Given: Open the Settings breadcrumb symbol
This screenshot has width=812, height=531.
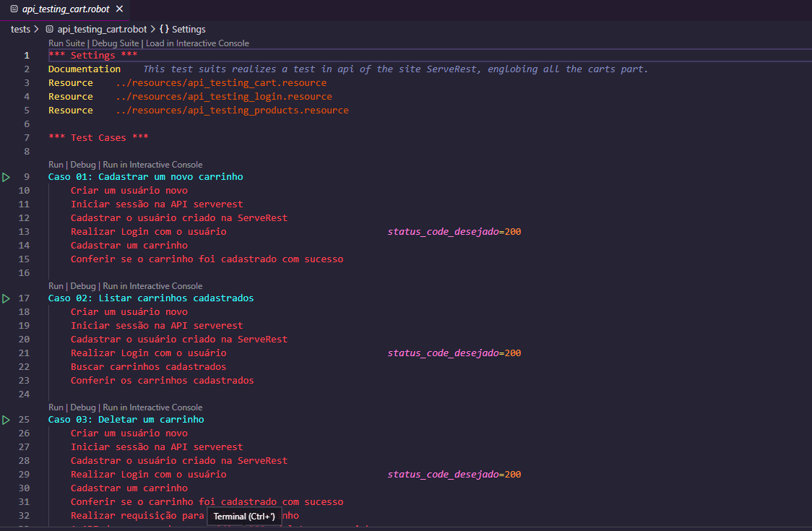Looking at the screenshot, I should tap(189, 30).
